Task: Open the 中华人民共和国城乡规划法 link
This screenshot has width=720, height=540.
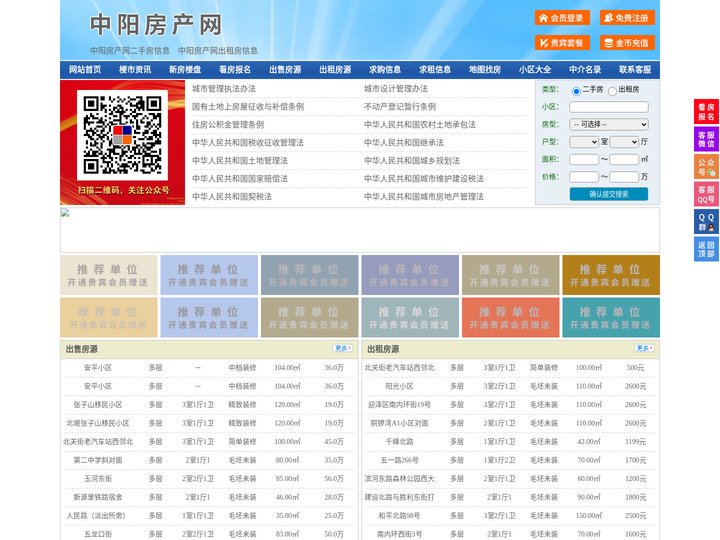Action: tap(412, 161)
